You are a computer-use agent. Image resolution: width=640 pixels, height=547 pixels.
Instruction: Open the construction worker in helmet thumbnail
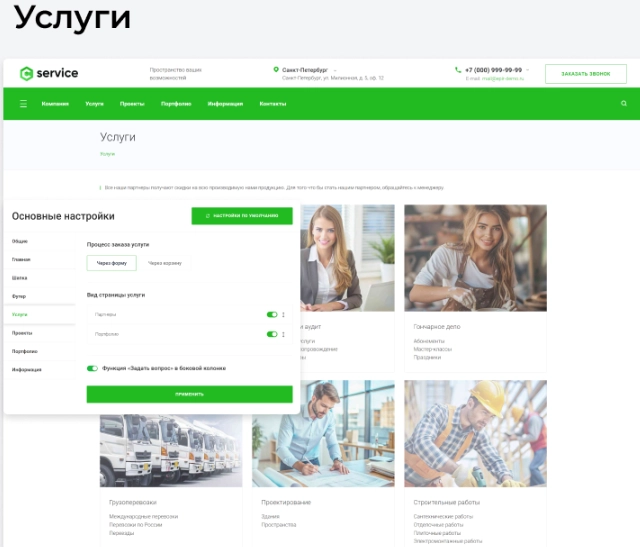click(476, 434)
